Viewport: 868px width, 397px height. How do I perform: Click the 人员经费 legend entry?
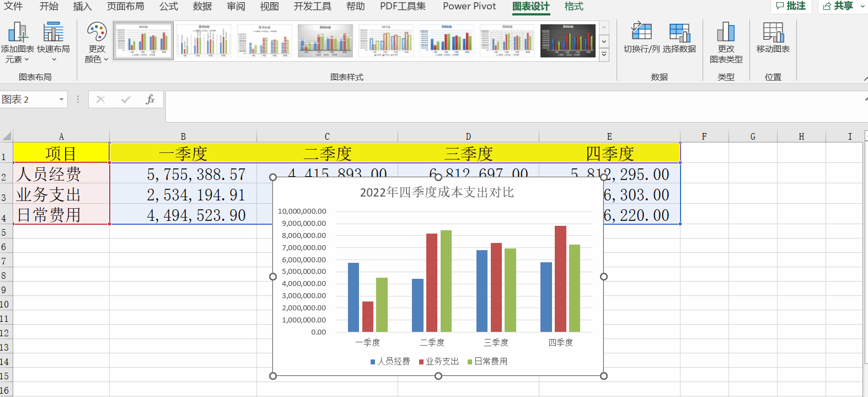coord(390,361)
